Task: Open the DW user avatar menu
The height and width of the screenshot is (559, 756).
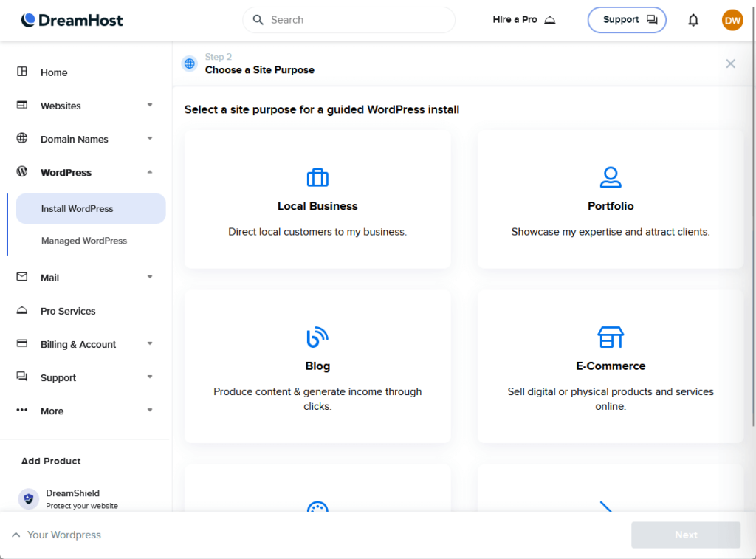Action: [732, 20]
